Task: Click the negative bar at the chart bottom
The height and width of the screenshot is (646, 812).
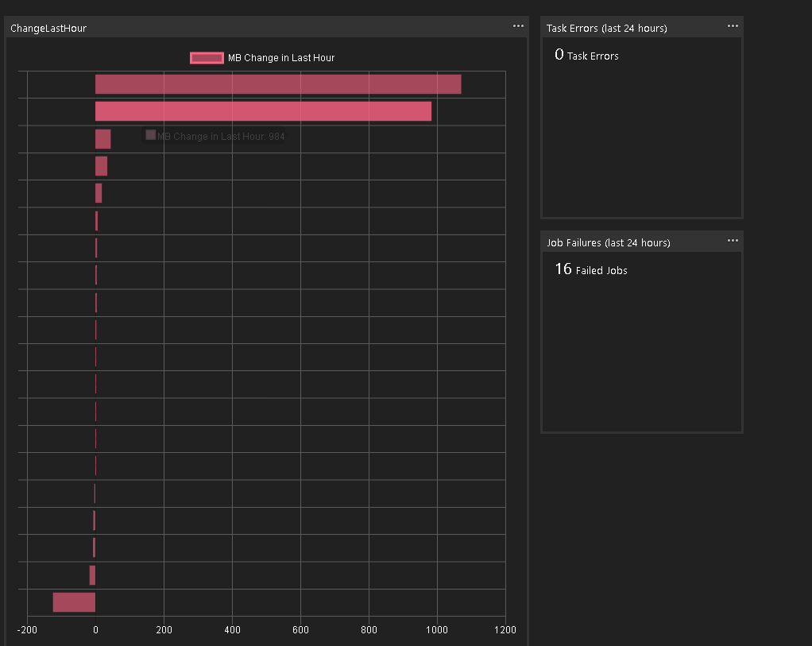Action: pyautogui.click(x=74, y=602)
